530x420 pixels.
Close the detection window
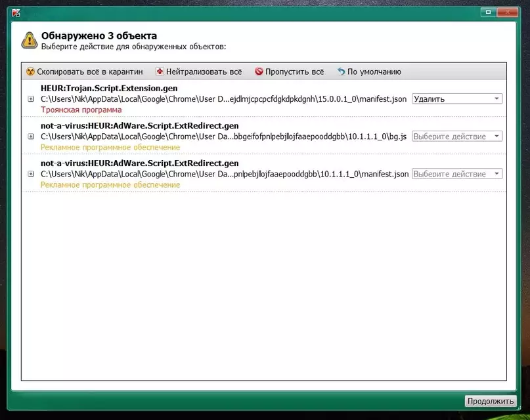coord(507,12)
